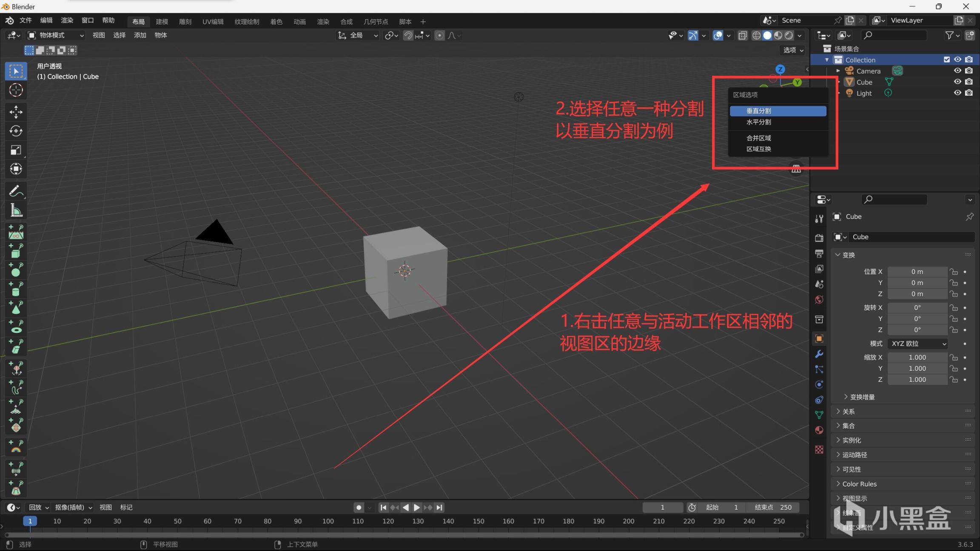Disable Light render camera icon
980x551 pixels.
pyautogui.click(x=969, y=93)
